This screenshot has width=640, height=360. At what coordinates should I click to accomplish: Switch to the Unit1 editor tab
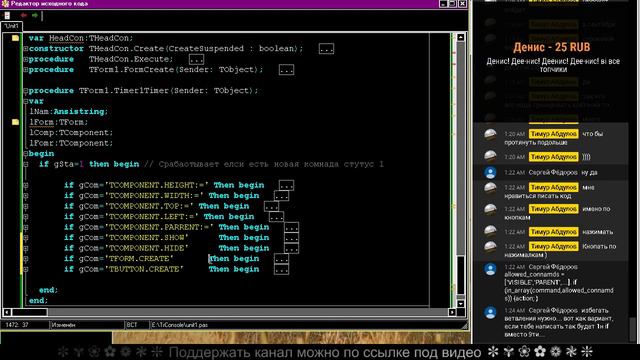(11, 26)
